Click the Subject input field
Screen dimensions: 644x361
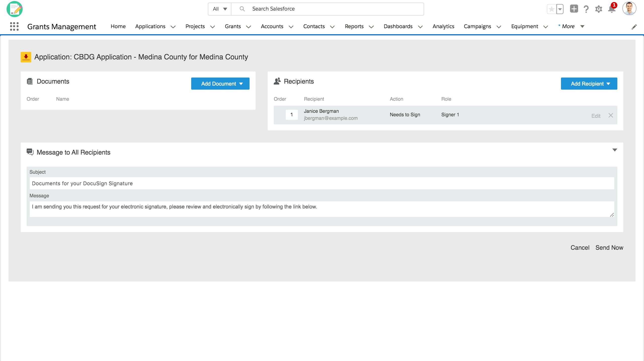pos(322,183)
